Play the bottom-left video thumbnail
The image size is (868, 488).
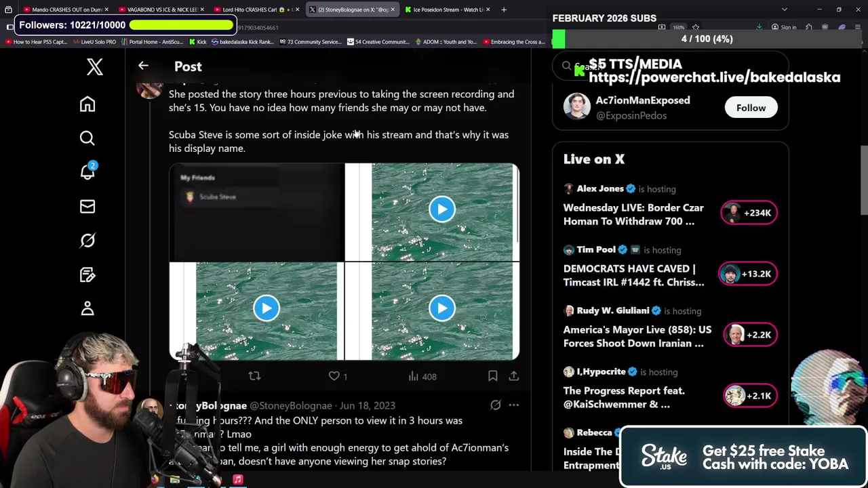(266, 308)
